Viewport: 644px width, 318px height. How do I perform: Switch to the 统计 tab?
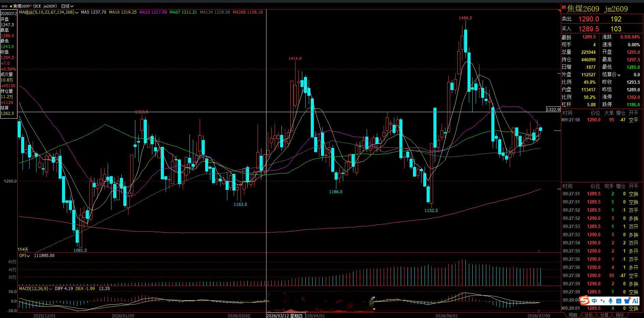620,315
